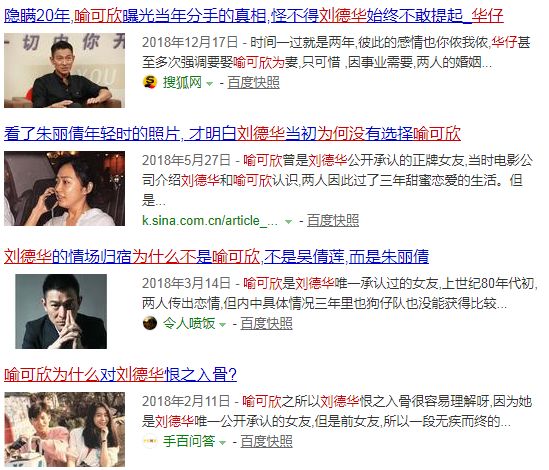Click 百度快照 link beside 手百问答
Image resolution: width=549 pixels, height=470 pixels.
pyautogui.click(x=266, y=441)
